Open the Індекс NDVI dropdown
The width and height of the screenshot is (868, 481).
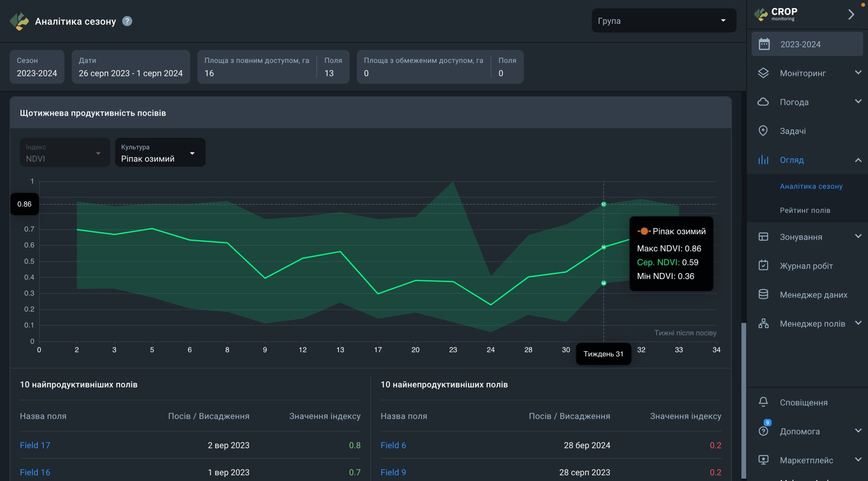65,153
